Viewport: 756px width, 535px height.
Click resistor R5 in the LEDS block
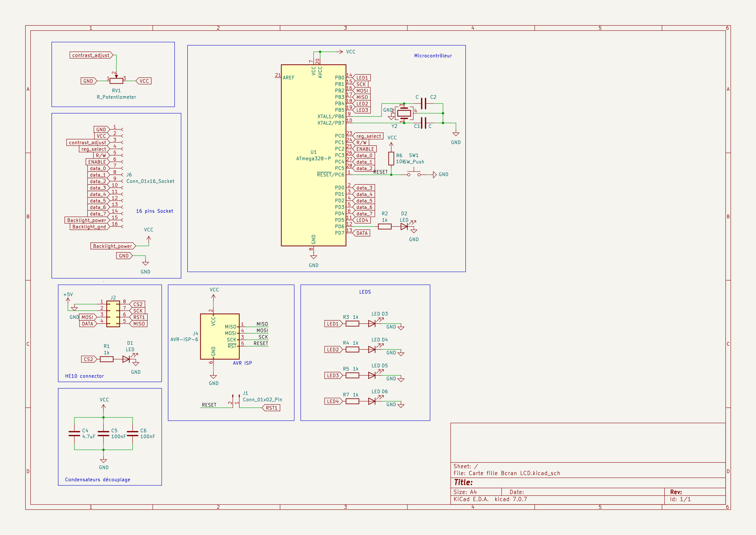(352, 375)
